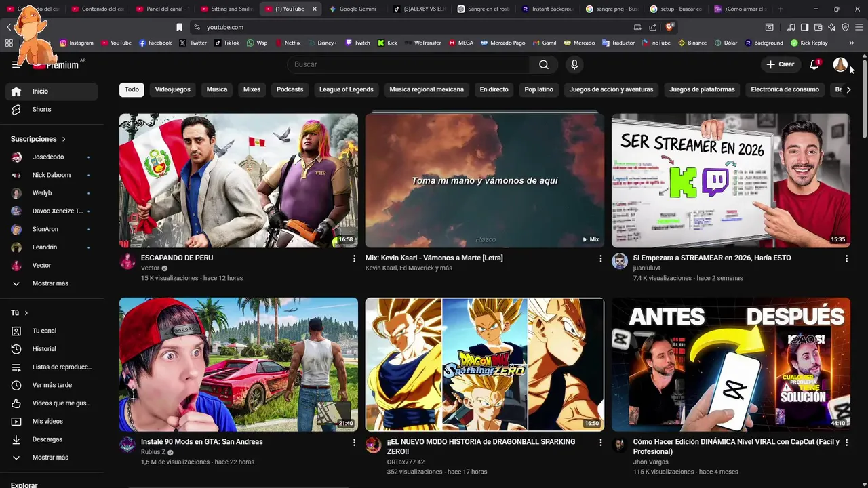This screenshot has width=868, height=488.
Task: Open the Twitch bookmark
Action: (x=358, y=43)
